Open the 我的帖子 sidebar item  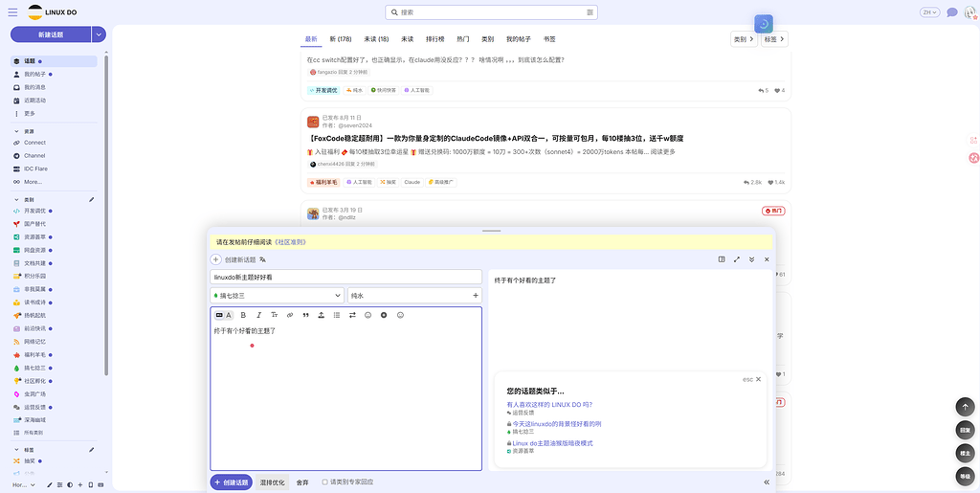tap(35, 75)
